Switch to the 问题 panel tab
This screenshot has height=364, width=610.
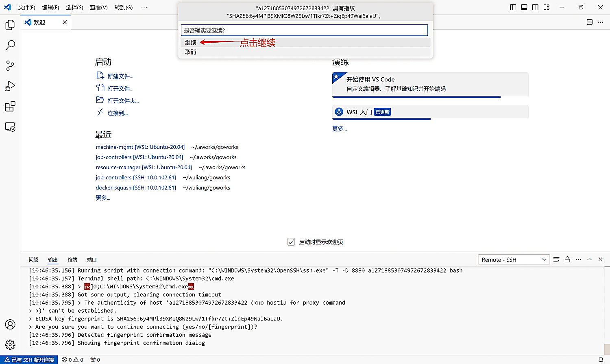coord(33,259)
